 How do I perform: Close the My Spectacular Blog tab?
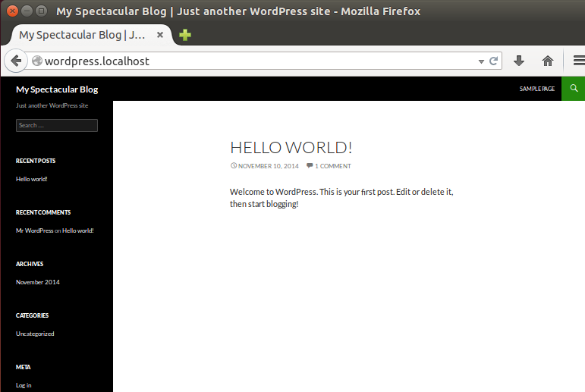click(160, 35)
